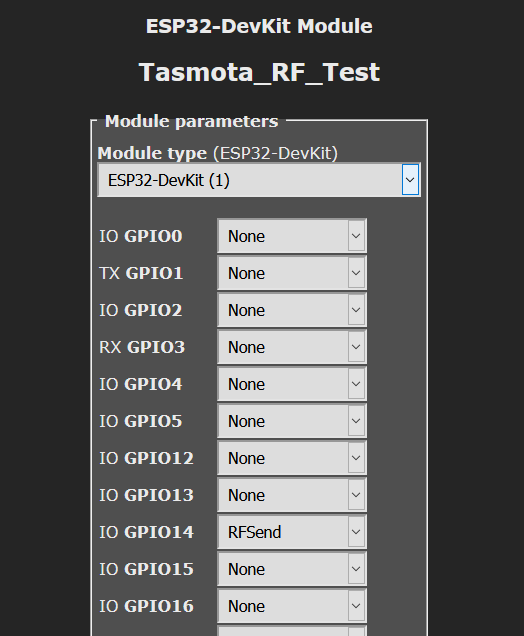Expand the GPIO16 dropdown
The height and width of the screenshot is (636, 524).
point(292,606)
